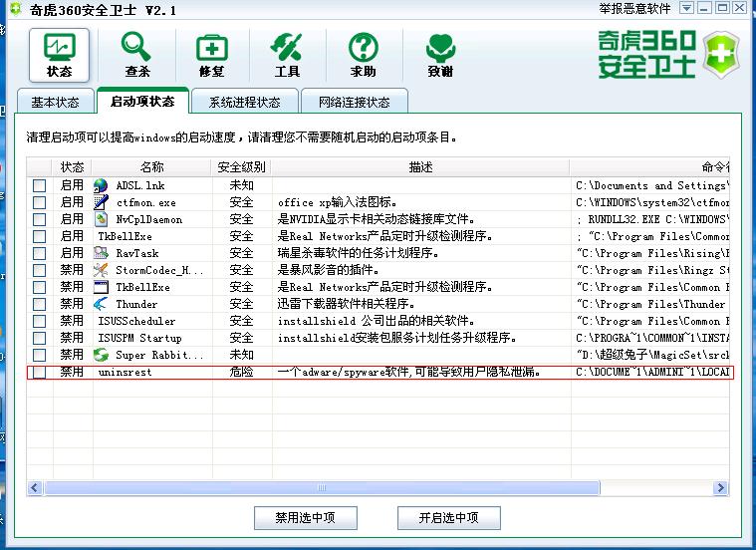Screen dimensions: 756x550
Task: Sort by the 名称 column header
Action: pos(151,167)
